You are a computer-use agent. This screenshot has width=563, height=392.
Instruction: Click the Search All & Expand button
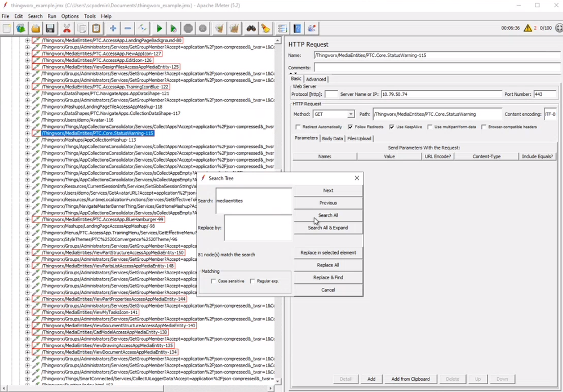[328, 228]
